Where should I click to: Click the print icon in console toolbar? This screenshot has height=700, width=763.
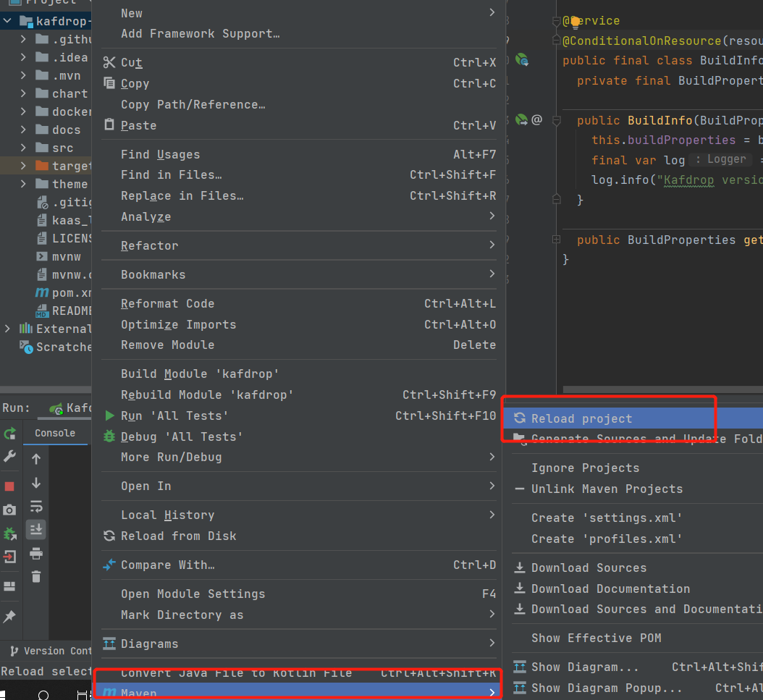click(x=36, y=553)
